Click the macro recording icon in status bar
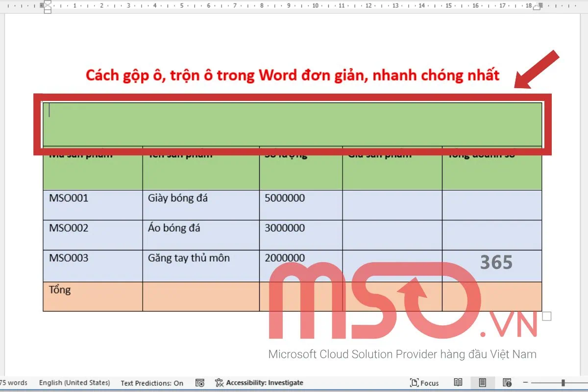588x392 pixels. [200, 383]
